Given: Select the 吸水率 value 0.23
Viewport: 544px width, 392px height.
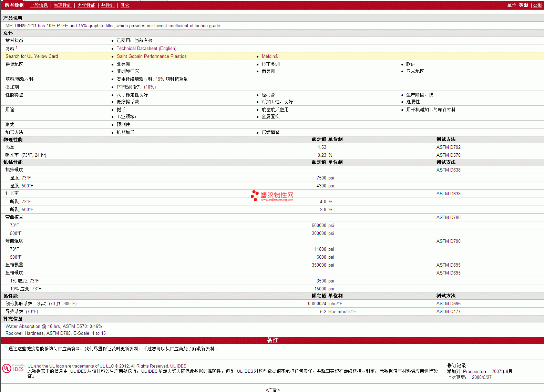Looking at the screenshot, I should [322, 155].
